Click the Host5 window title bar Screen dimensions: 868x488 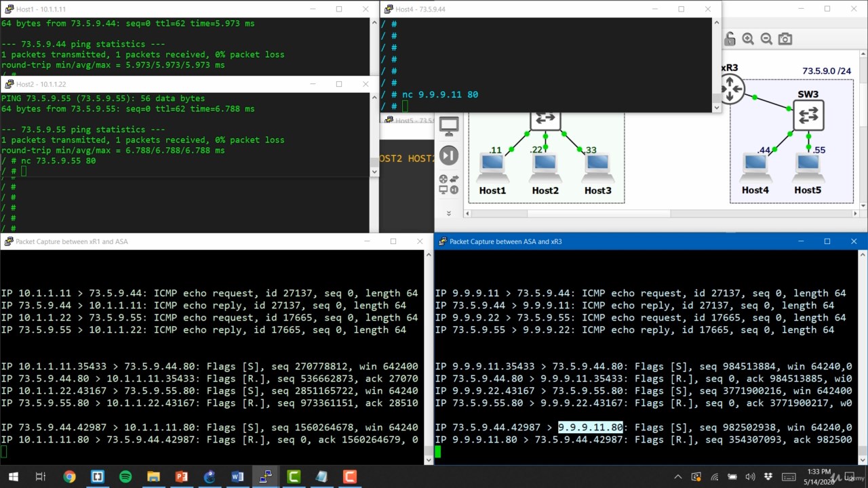click(407, 120)
